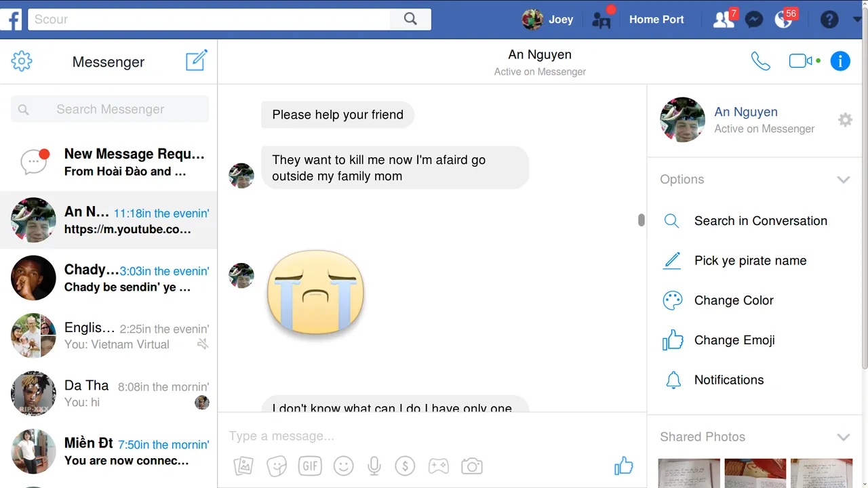
Task: Toggle the conversation information panel icon
Action: pos(840,61)
